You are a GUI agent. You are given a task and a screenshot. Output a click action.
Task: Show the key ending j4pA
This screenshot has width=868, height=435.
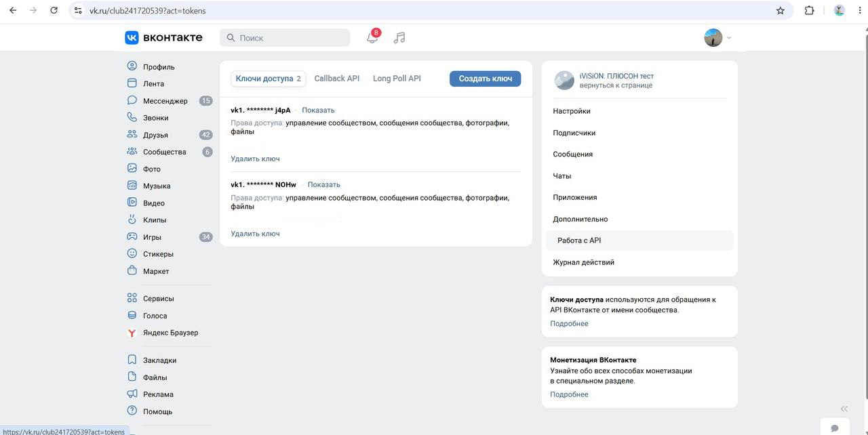318,110
